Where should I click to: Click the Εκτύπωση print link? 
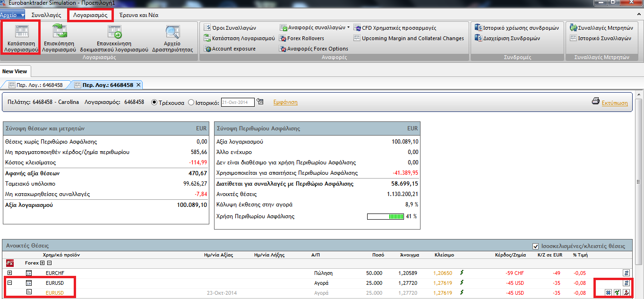(615, 102)
